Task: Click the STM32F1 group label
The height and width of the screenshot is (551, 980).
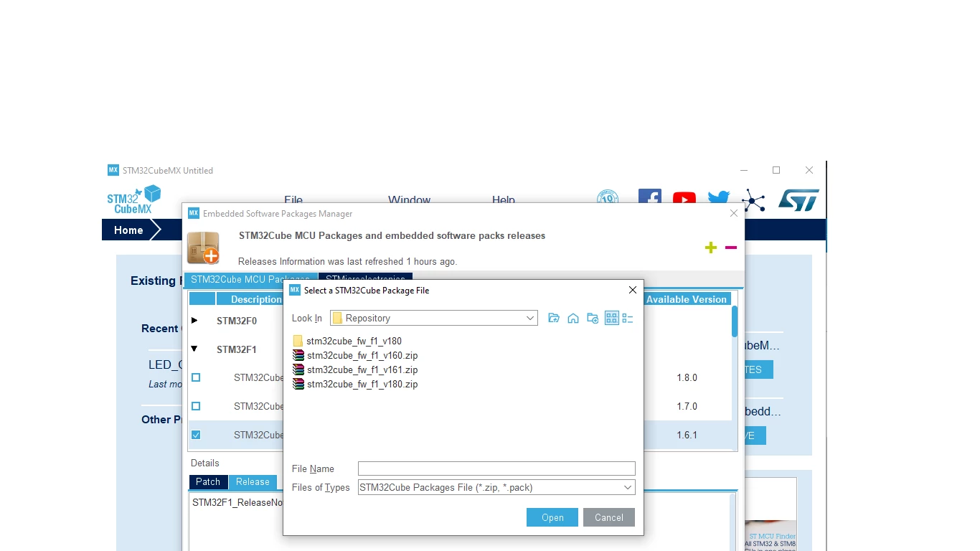Action: pos(237,349)
